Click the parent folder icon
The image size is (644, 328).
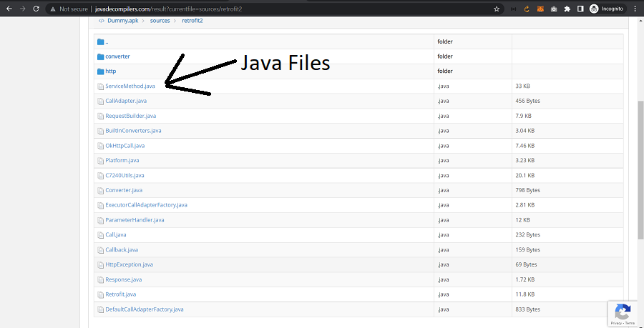click(100, 42)
